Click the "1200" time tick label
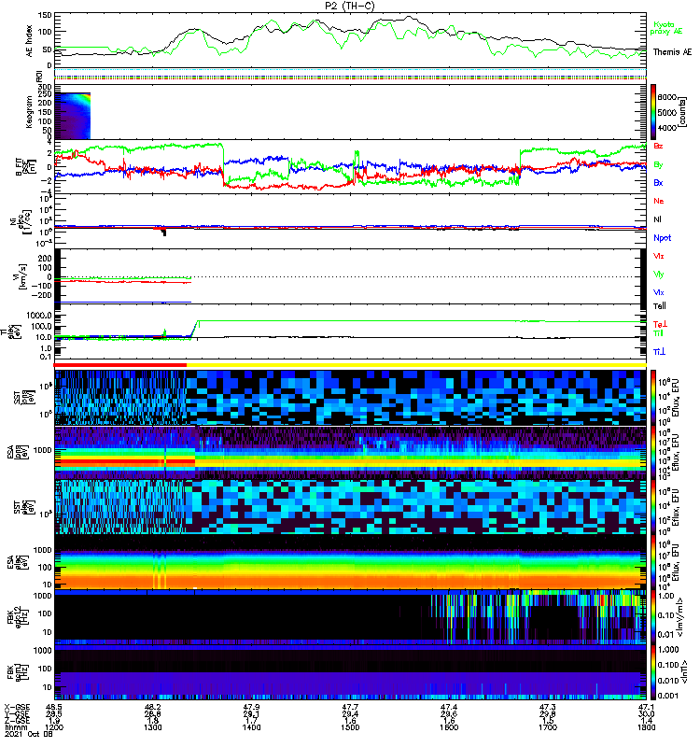Screen dimensions: 700x747 tap(54, 727)
